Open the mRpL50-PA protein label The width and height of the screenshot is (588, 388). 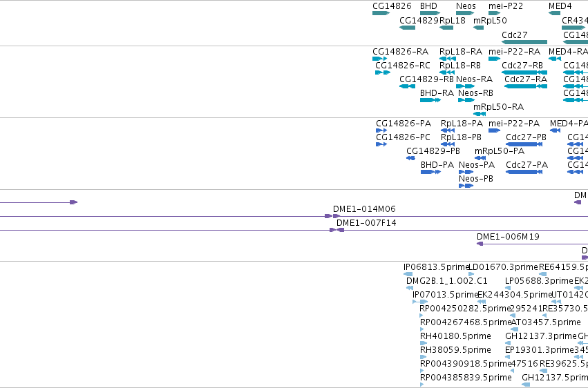pyautogui.click(x=500, y=151)
